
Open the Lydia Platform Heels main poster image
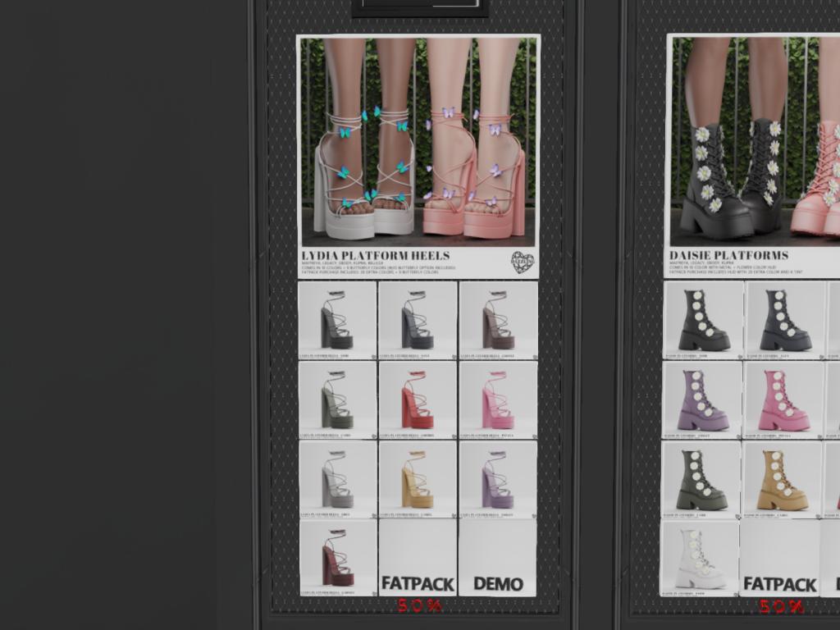pyautogui.click(x=418, y=139)
